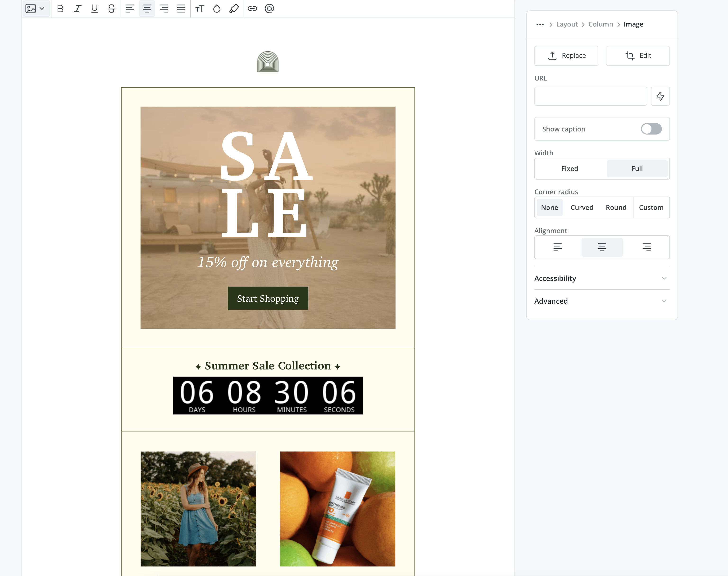This screenshot has height=576, width=728.
Task: Go to Layout in breadcrumb
Action: pyautogui.click(x=567, y=24)
